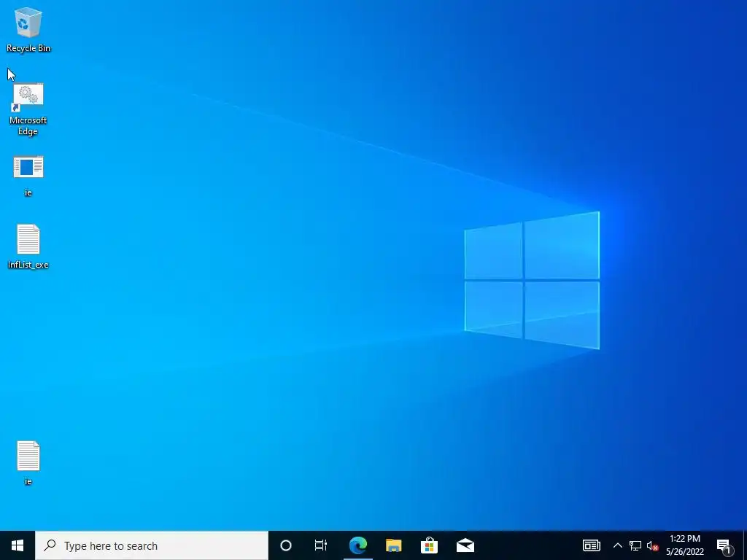The width and height of the screenshot is (747, 560).
Task: Open the clock showing 1:22 PM
Action: pyautogui.click(x=685, y=545)
